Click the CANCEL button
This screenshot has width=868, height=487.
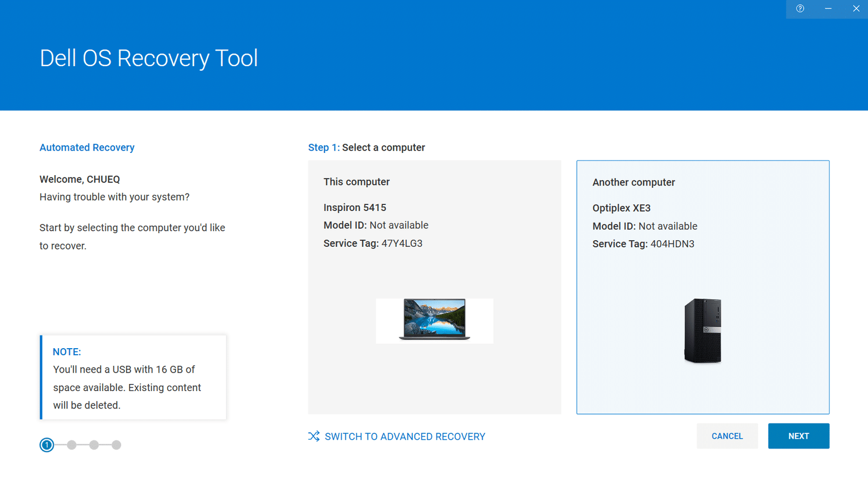727,436
